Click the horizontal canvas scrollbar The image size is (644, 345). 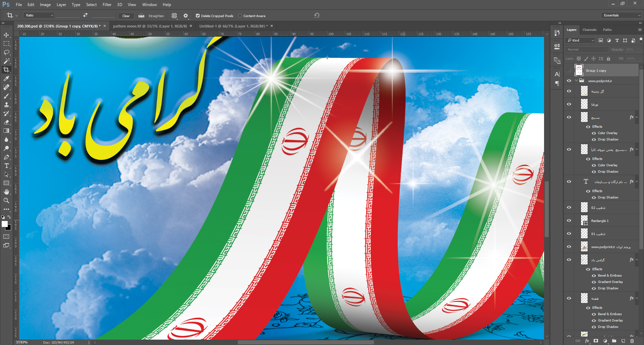coord(306,342)
